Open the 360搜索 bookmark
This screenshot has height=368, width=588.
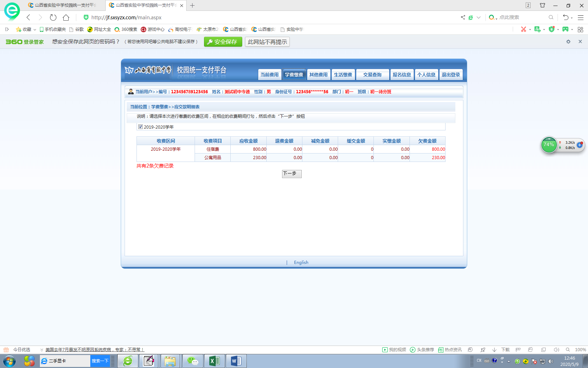click(x=126, y=29)
